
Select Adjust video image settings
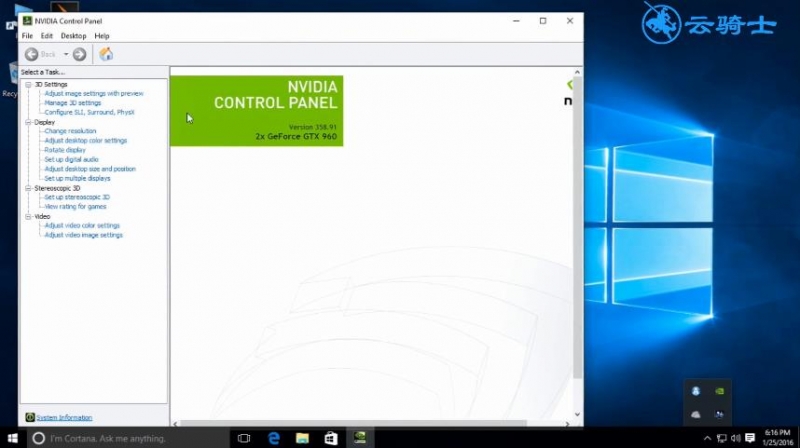[84, 235]
